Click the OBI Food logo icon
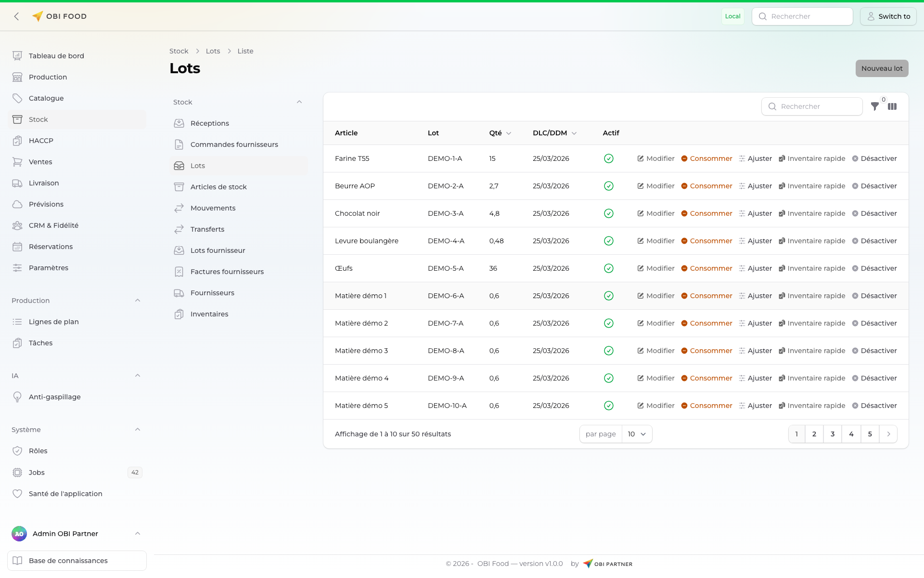The width and height of the screenshot is (924, 578). click(x=38, y=16)
